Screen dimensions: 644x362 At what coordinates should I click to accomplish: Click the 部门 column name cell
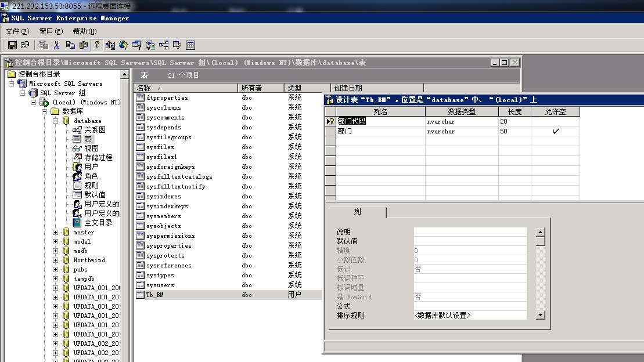381,131
